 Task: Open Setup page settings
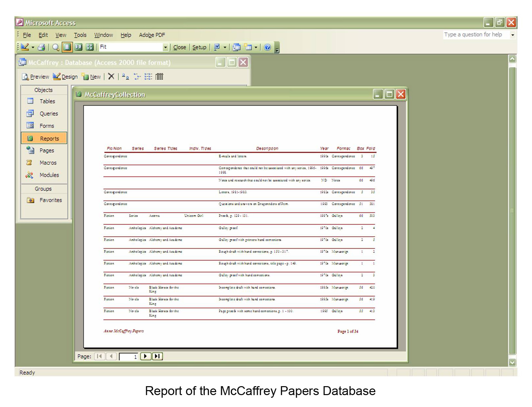pyautogui.click(x=199, y=47)
